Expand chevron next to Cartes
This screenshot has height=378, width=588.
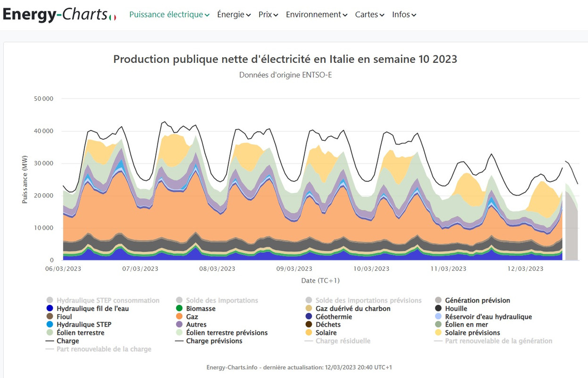click(x=382, y=15)
